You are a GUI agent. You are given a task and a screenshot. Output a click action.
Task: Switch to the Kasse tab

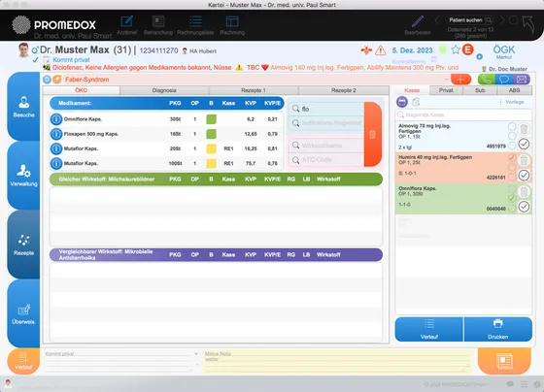[412, 90]
